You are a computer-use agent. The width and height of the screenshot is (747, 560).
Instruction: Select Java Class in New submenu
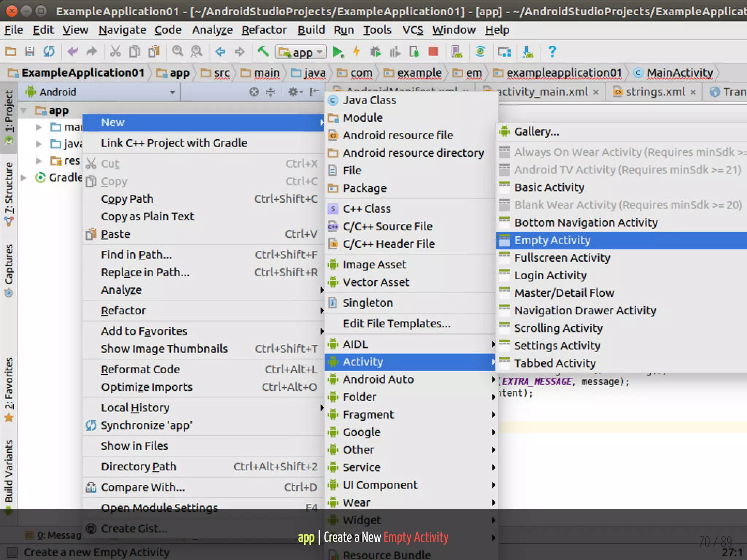click(410, 100)
